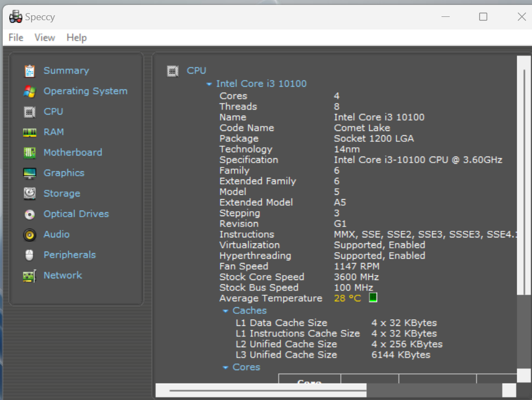Viewport: 532px width, 400px height.
Task: Click the green temperature graph icon
Action: [373, 297]
